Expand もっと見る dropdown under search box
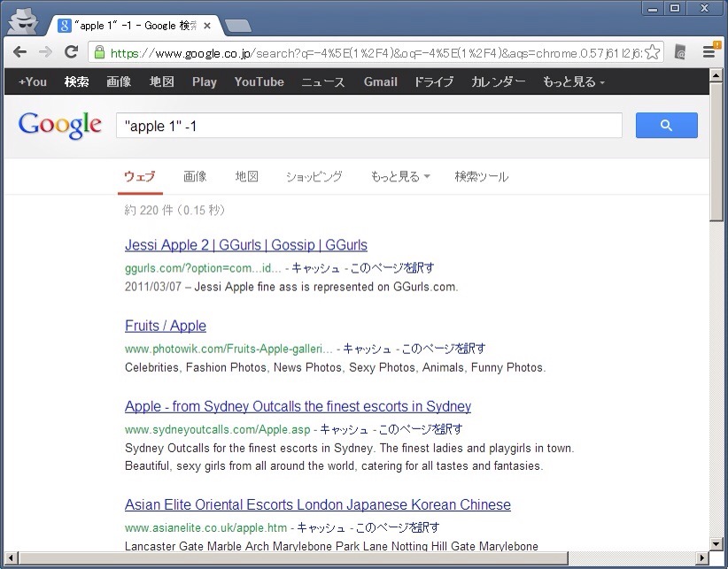 [x=399, y=177]
